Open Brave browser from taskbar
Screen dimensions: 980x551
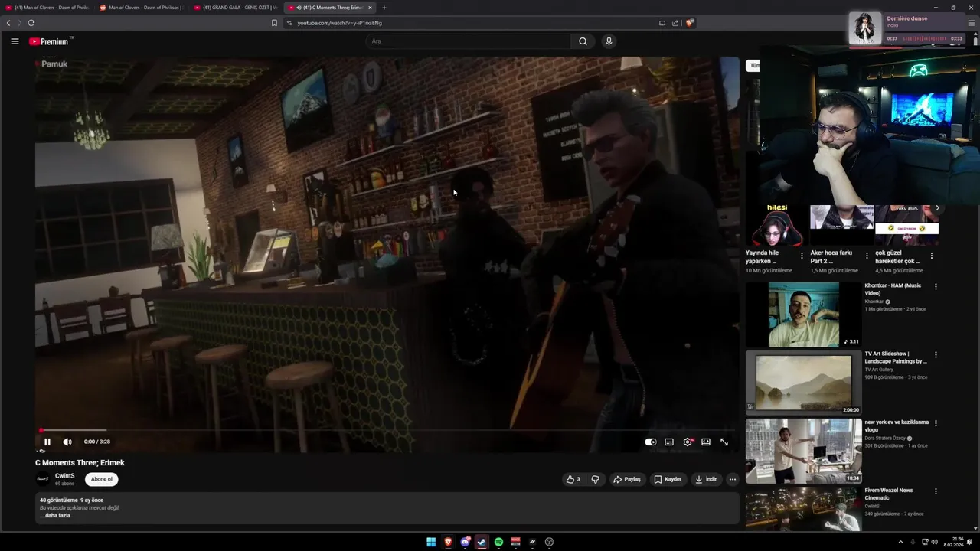click(x=448, y=542)
